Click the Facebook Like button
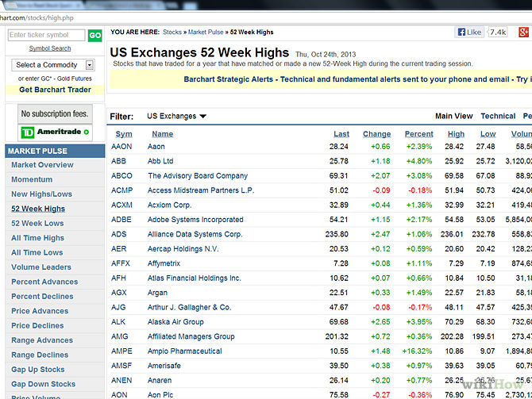 pyautogui.click(x=468, y=33)
